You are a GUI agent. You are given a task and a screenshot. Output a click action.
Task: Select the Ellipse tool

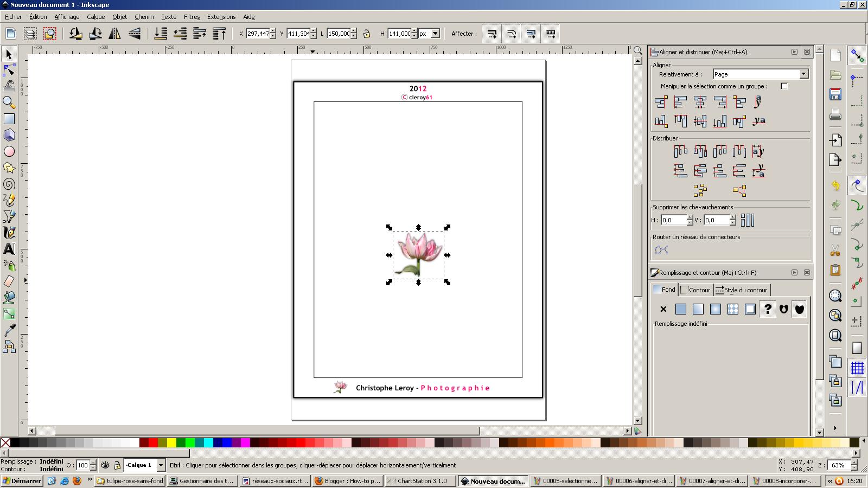[9, 152]
